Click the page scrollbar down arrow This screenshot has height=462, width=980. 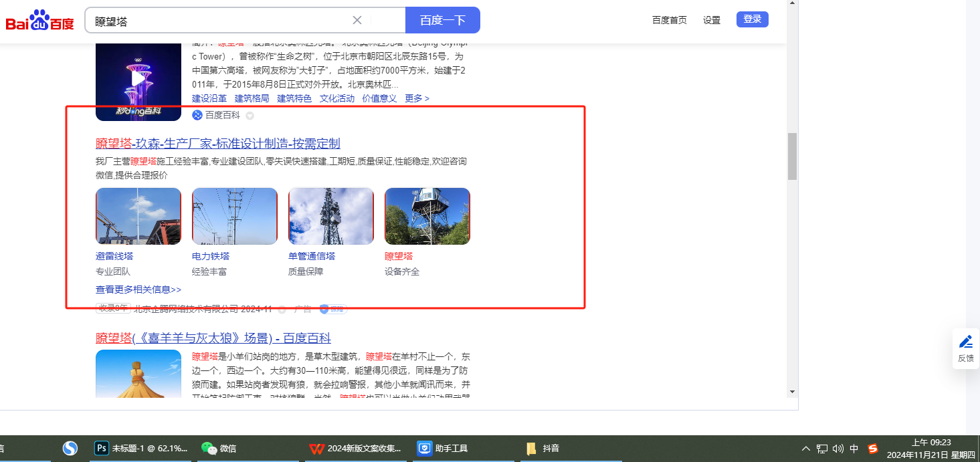793,391
